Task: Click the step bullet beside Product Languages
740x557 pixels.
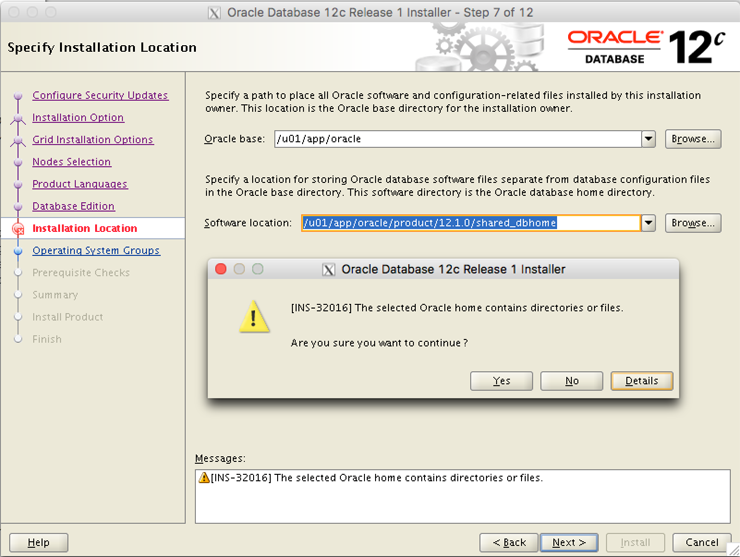Action: 18,185
